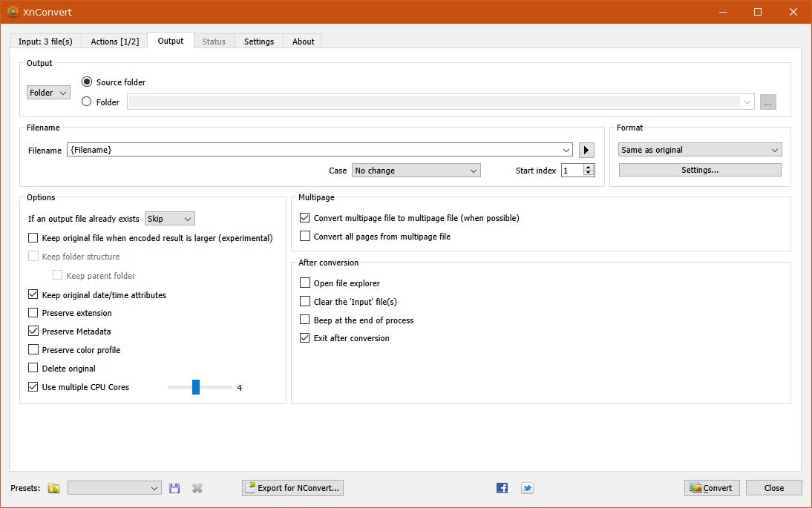
Task: Open Facebook share icon
Action: (x=502, y=488)
